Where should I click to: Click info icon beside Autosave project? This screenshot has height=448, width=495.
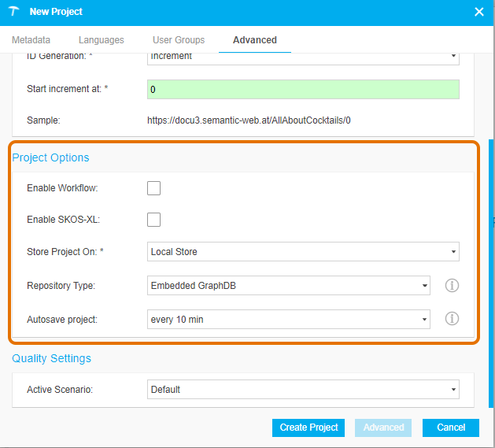(452, 319)
